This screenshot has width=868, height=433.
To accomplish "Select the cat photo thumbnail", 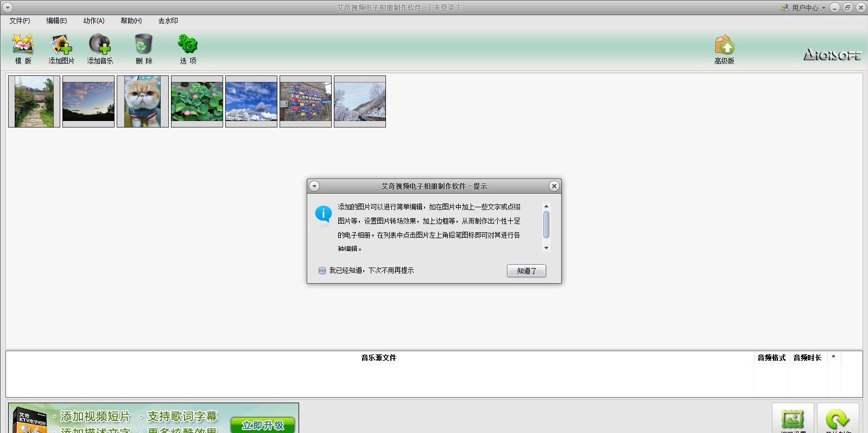I will coord(143,101).
